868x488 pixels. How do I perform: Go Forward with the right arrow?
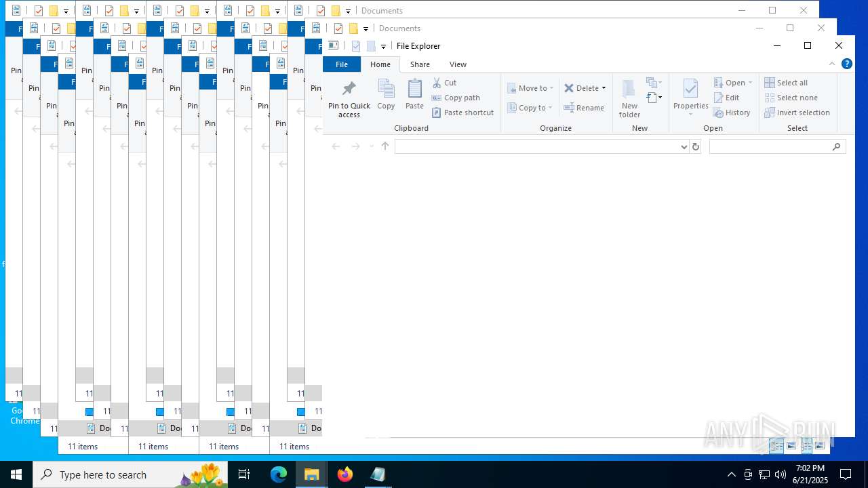click(x=355, y=146)
